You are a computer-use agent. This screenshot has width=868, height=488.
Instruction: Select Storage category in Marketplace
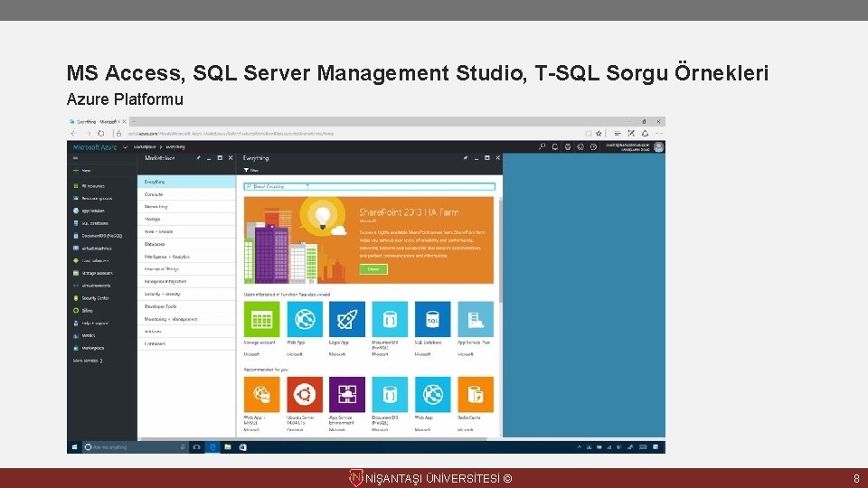point(186,219)
